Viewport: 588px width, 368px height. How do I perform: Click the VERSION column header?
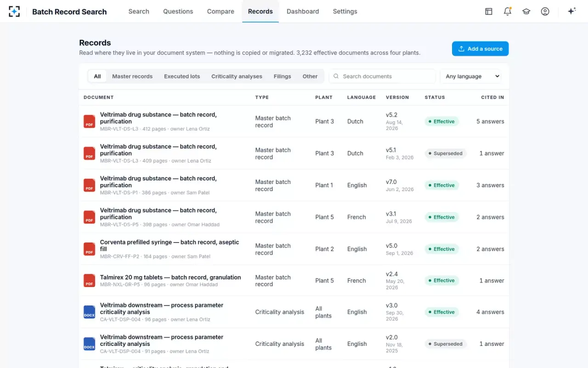click(397, 98)
